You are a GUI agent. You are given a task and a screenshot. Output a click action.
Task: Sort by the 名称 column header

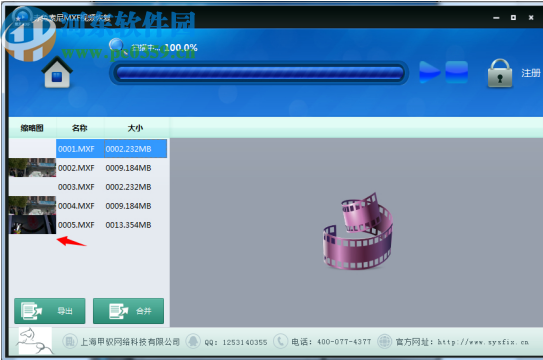click(x=80, y=128)
